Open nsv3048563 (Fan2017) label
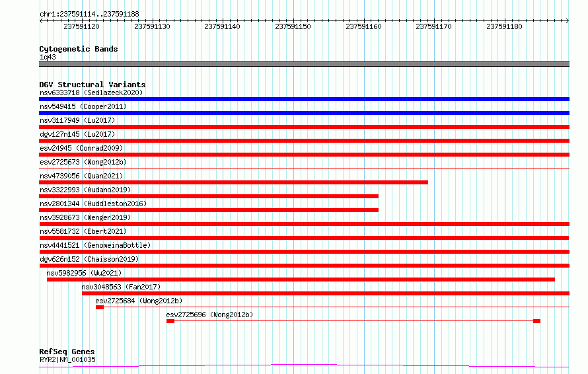 point(121,287)
